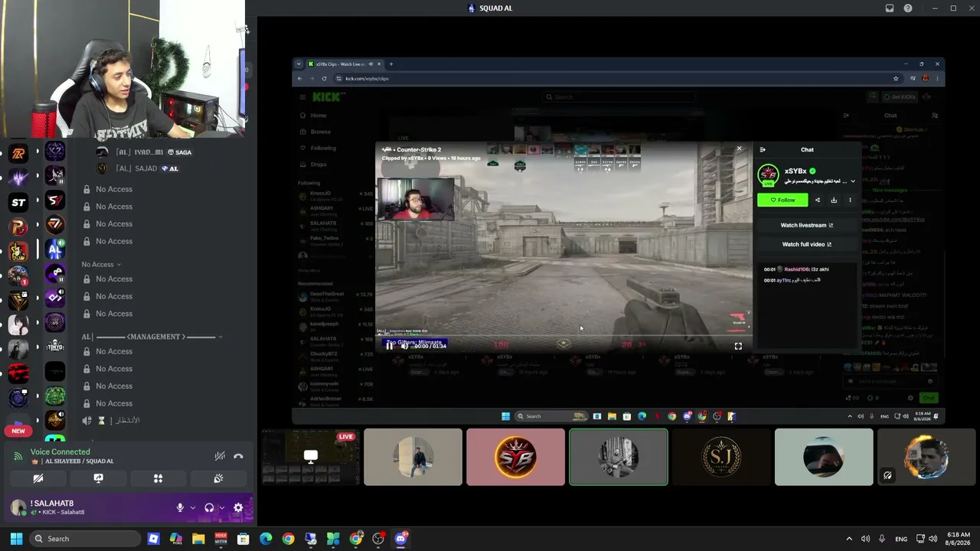This screenshot has width=980, height=551.
Task: Open the clock and date flyout
Action: coord(958,539)
